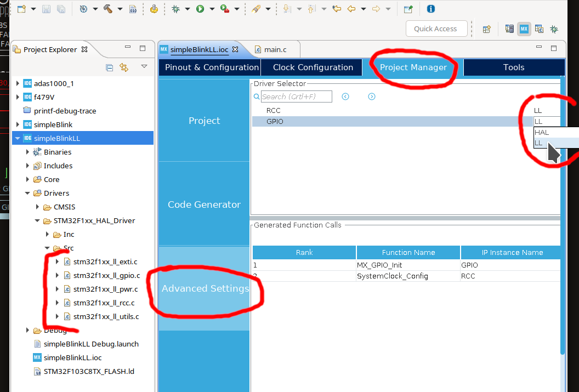
Task: Click the Next Annotation icon
Action: click(287, 9)
